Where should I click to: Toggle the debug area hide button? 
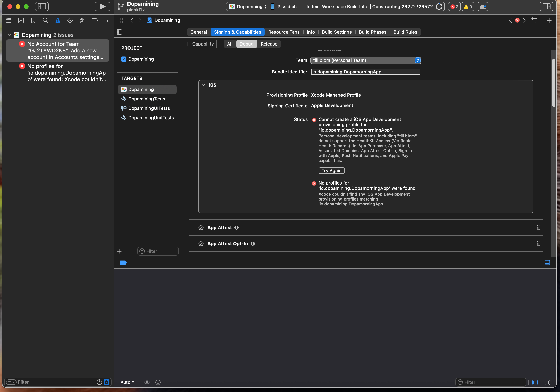[547, 263]
